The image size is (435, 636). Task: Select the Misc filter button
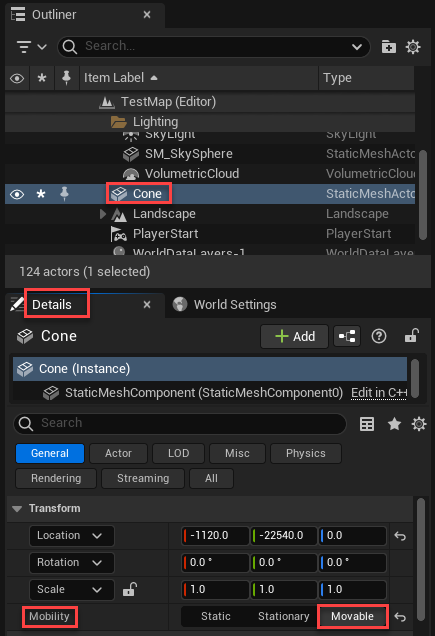coord(237,453)
